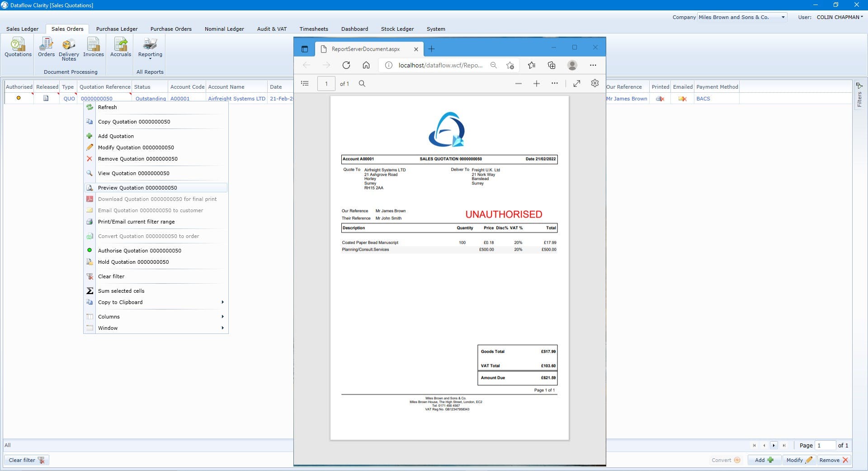Choose Remove Quotation 0000000050

pos(156,159)
